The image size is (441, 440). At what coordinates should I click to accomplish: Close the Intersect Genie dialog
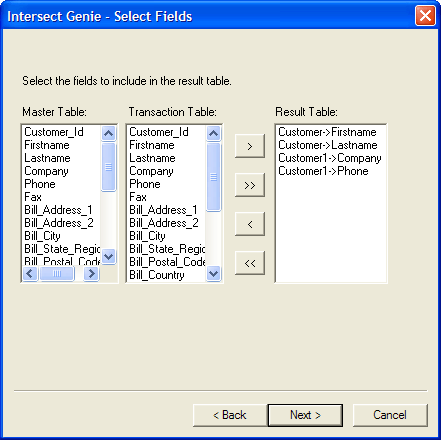click(x=425, y=16)
